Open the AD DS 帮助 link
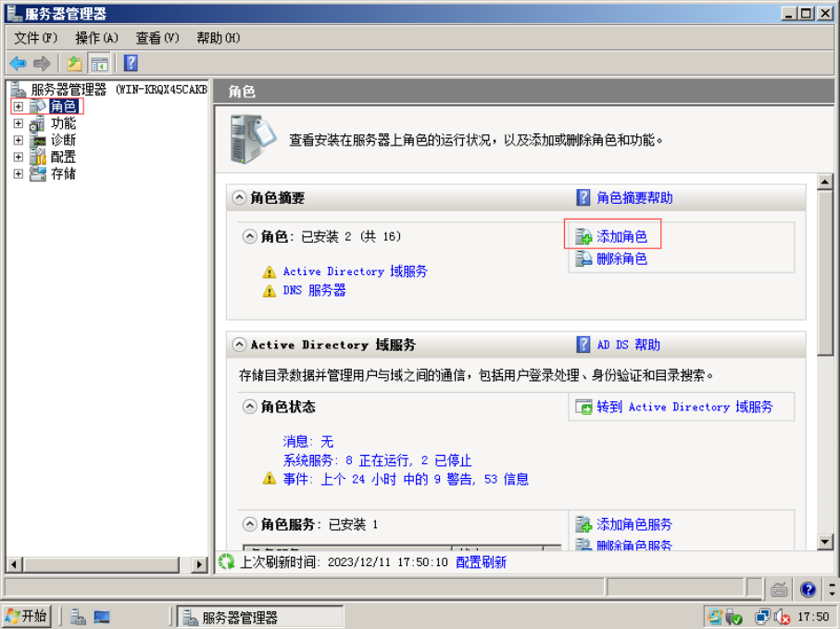The image size is (840, 629). [x=629, y=345]
